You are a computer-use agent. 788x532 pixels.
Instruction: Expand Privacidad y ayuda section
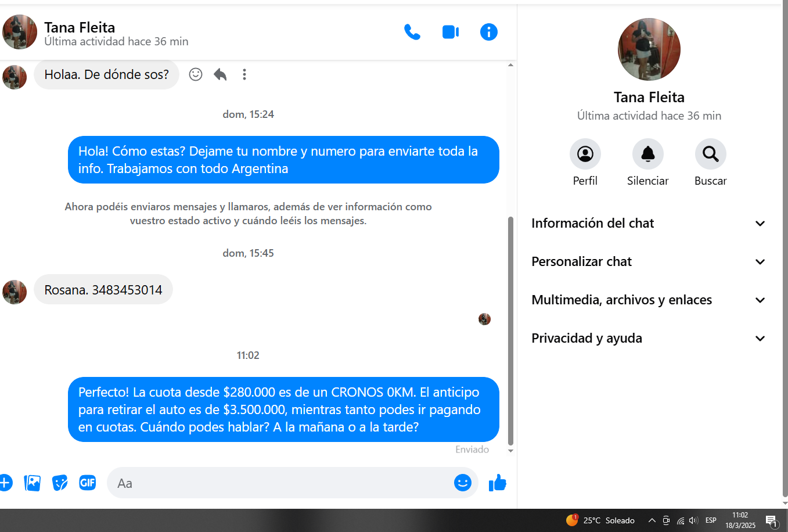pos(649,339)
